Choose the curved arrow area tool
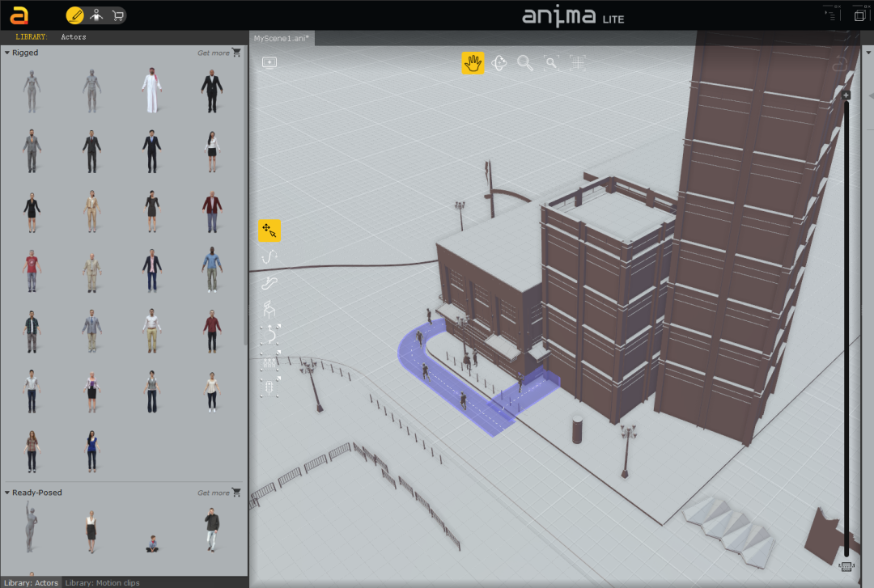 coord(270,334)
